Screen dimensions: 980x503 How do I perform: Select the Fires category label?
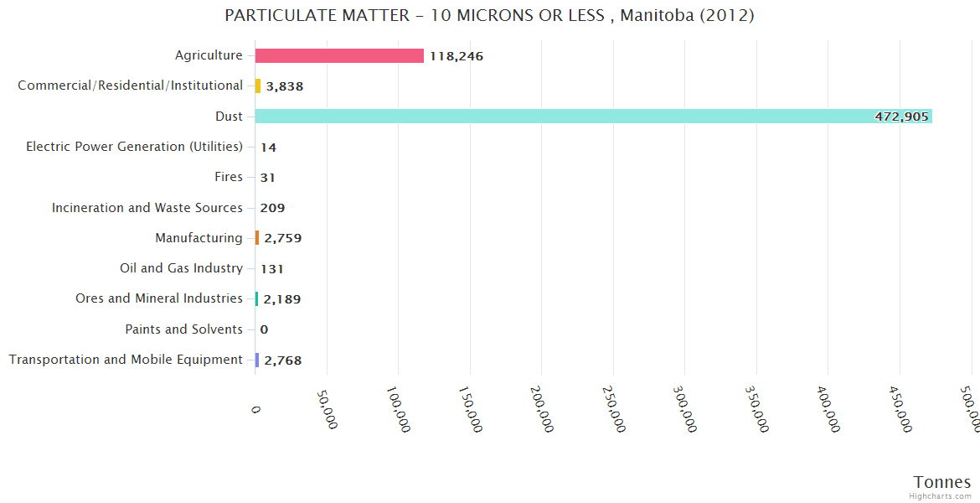[x=229, y=177]
